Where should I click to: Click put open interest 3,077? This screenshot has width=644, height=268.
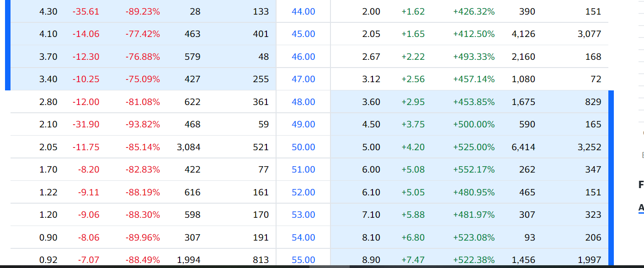pos(590,34)
